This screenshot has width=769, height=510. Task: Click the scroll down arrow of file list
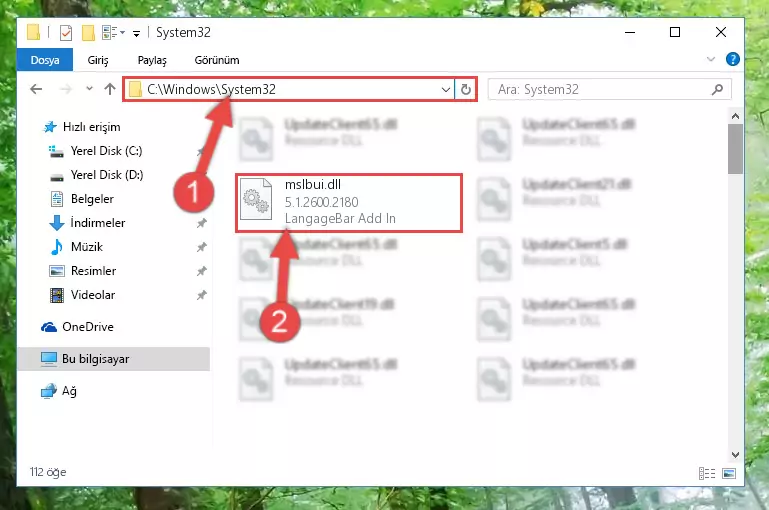735,455
